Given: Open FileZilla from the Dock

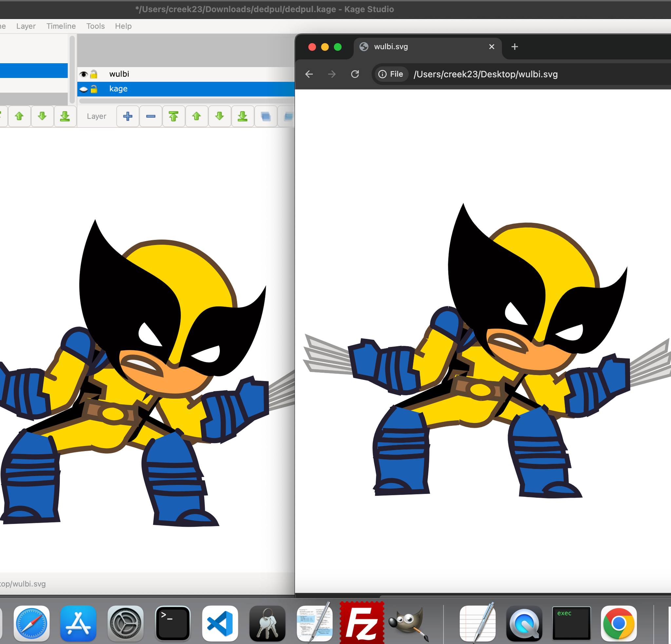Looking at the screenshot, I should (362, 623).
